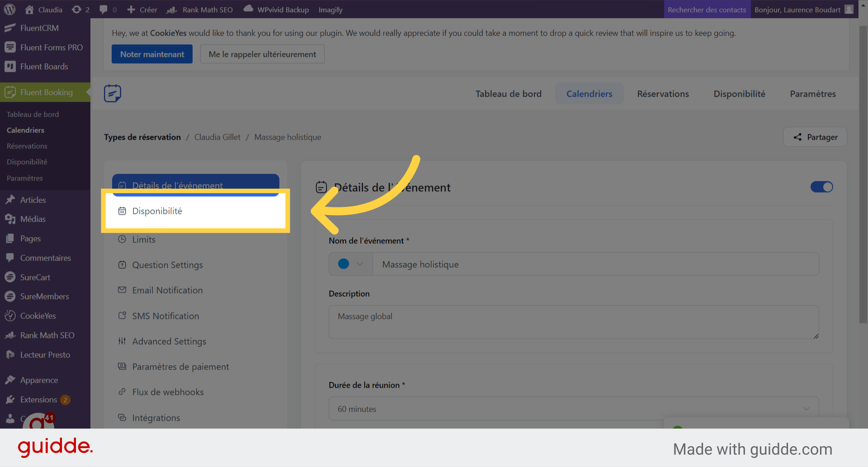Click the sliders icon for Advanced Settings

122,341
